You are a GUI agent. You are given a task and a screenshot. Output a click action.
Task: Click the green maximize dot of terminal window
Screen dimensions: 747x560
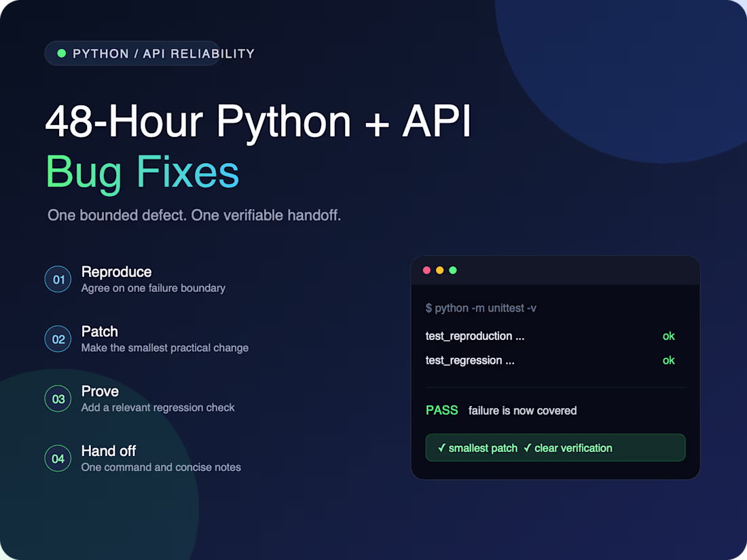point(453,270)
